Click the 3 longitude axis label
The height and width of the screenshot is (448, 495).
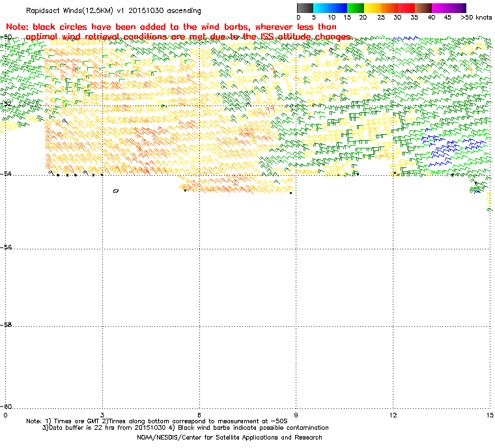[102, 415]
